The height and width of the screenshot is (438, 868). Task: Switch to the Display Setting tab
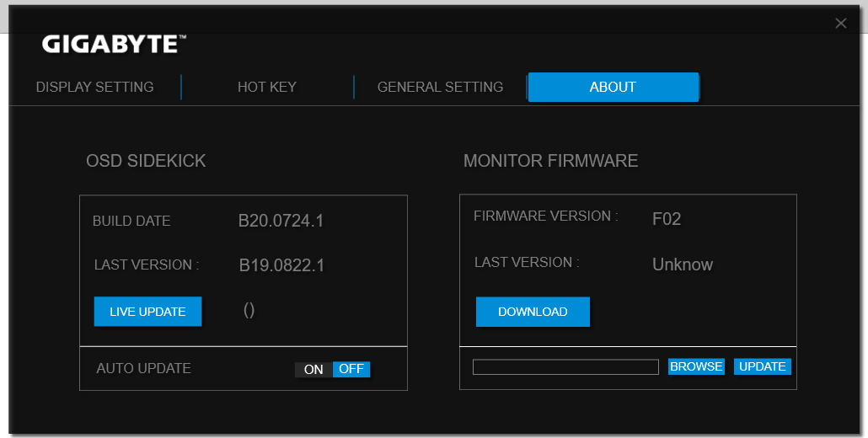94,87
